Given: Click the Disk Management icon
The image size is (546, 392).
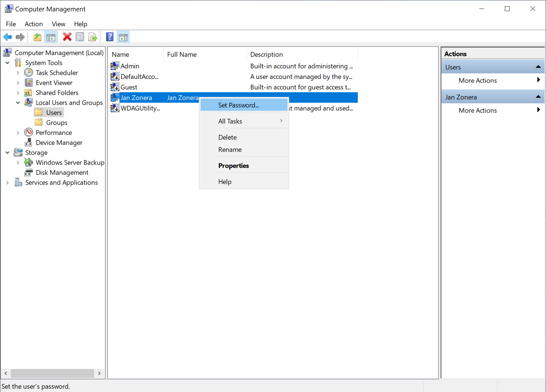Looking at the screenshot, I should coord(29,173).
